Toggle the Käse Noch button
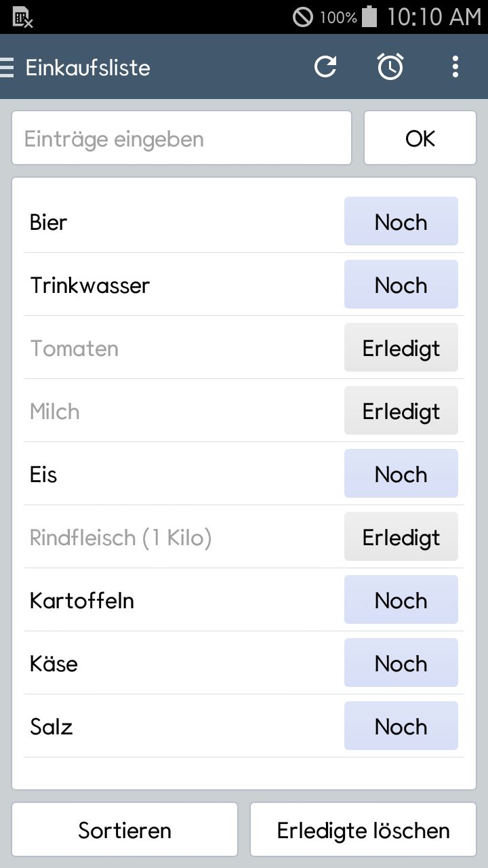 (401, 663)
